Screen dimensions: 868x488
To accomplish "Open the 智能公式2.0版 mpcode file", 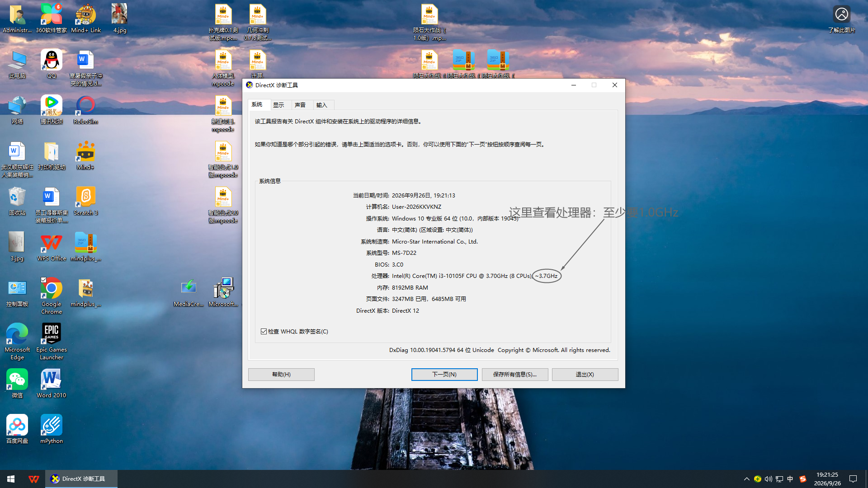I will click(x=223, y=205).
